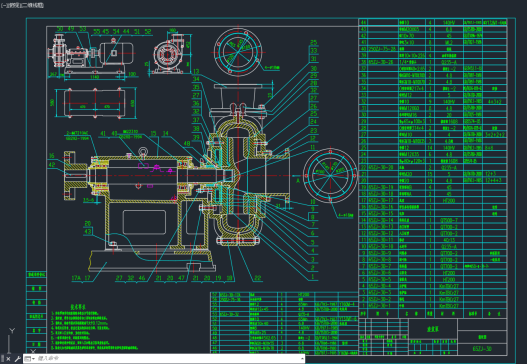Select the callout label "17A, 17"
Screen dimensions: 527x364
point(81,278)
